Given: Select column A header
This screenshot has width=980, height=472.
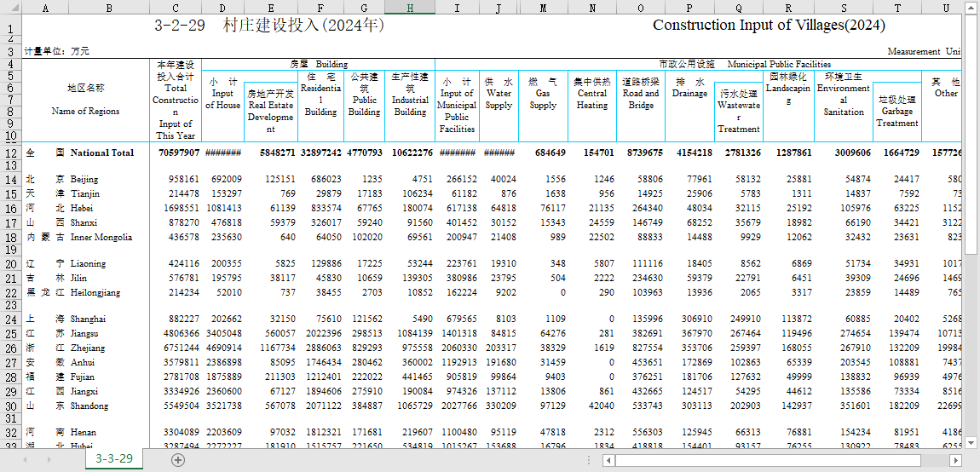Looking at the screenshot, I should [x=46, y=8].
